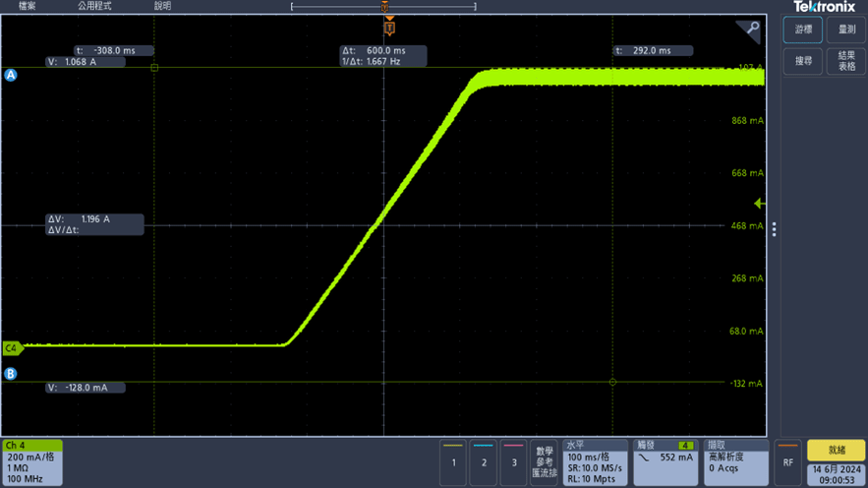868x488 pixels.
Task: Toggle channel 1 on
Action: point(453,461)
